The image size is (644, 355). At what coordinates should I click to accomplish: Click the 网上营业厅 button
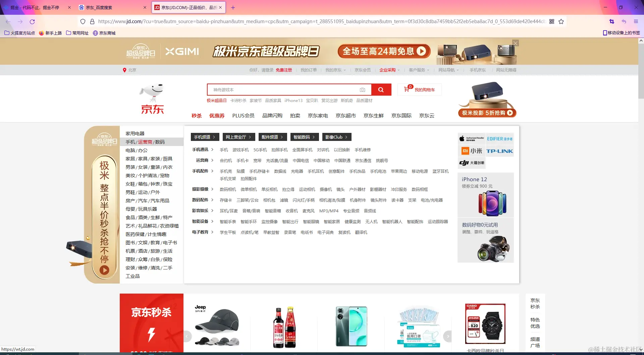pos(238,137)
